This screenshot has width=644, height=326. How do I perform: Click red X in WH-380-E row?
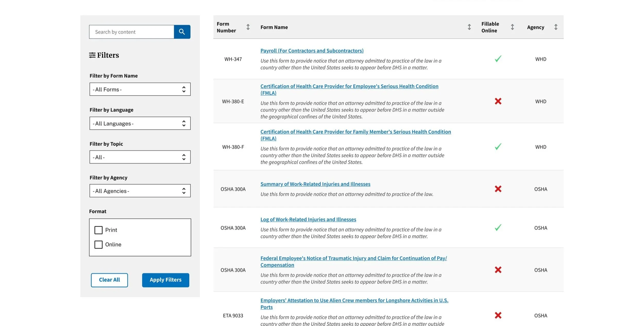pos(498,101)
